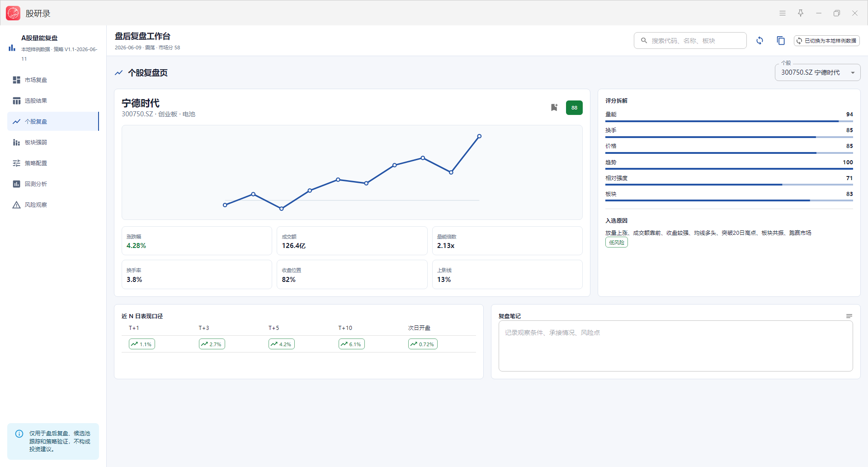This screenshot has width=868, height=467.
Task: Click the 相对强度 score bar
Action: tap(729, 185)
